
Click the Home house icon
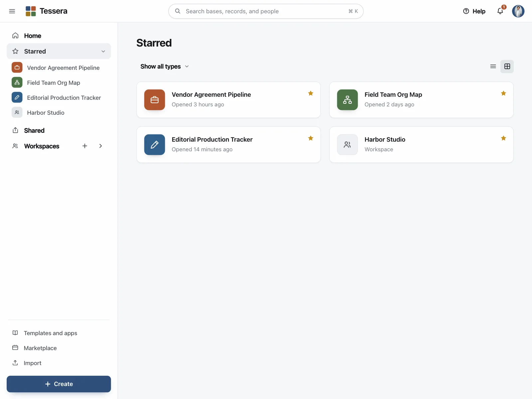(x=15, y=36)
